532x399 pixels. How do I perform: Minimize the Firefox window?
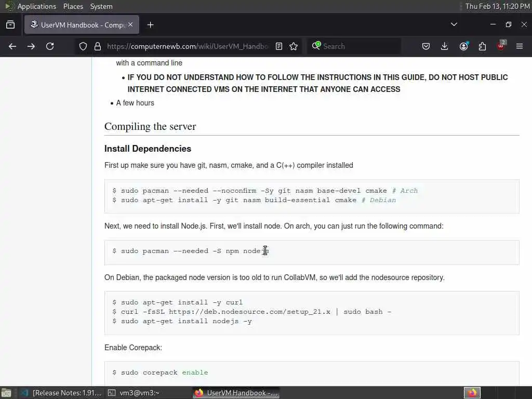pos(493,24)
